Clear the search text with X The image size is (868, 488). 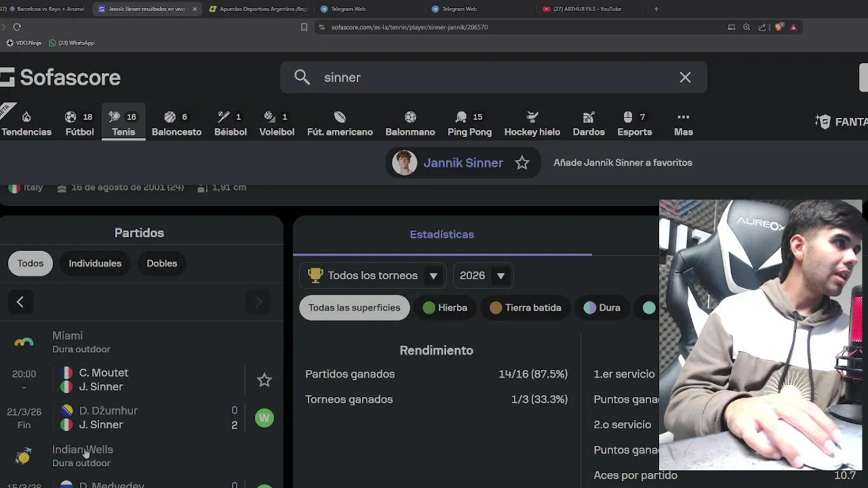(685, 77)
